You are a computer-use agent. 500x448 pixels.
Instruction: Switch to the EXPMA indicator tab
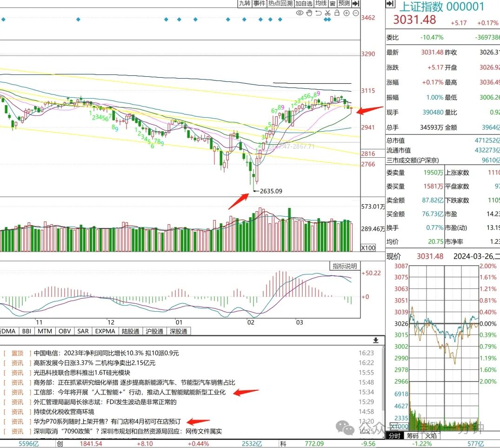click(105, 331)
